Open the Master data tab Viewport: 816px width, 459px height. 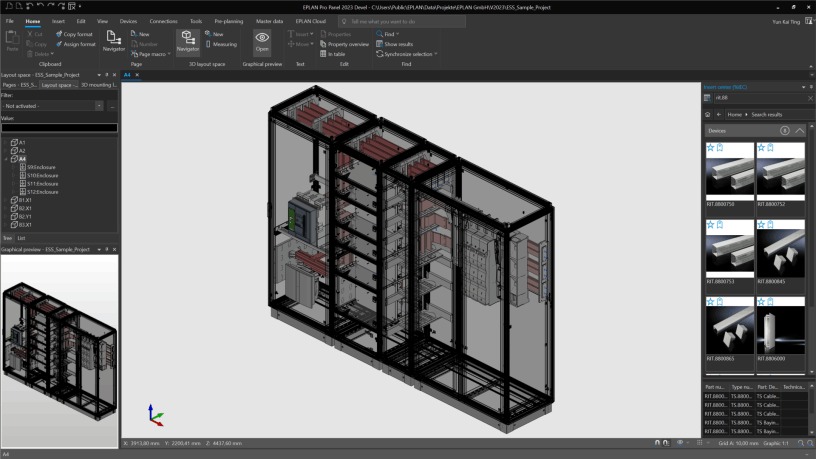270,21
